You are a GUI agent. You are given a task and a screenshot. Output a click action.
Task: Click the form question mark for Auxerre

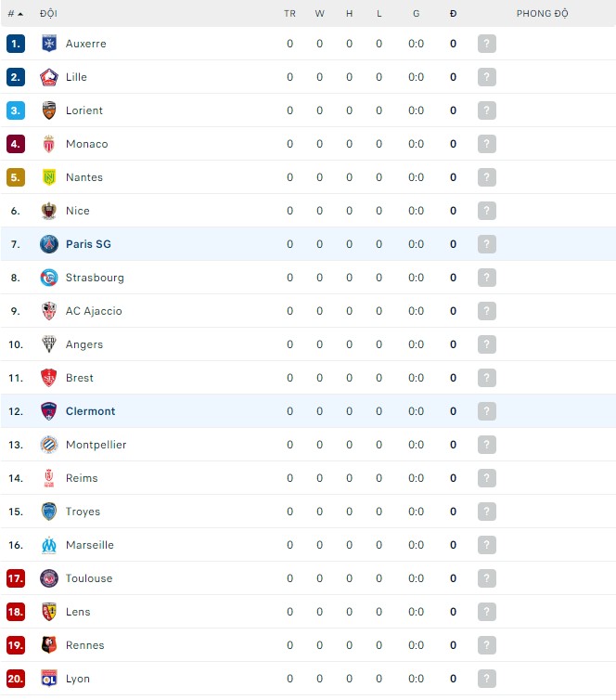(487, 44)
